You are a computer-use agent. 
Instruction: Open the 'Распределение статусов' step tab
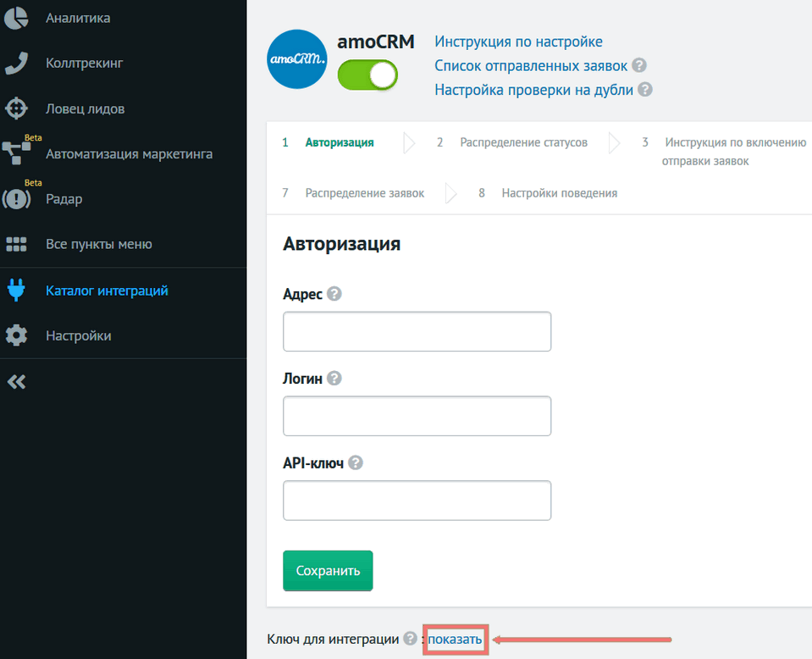pyautogui.click(x=523, y=142)
